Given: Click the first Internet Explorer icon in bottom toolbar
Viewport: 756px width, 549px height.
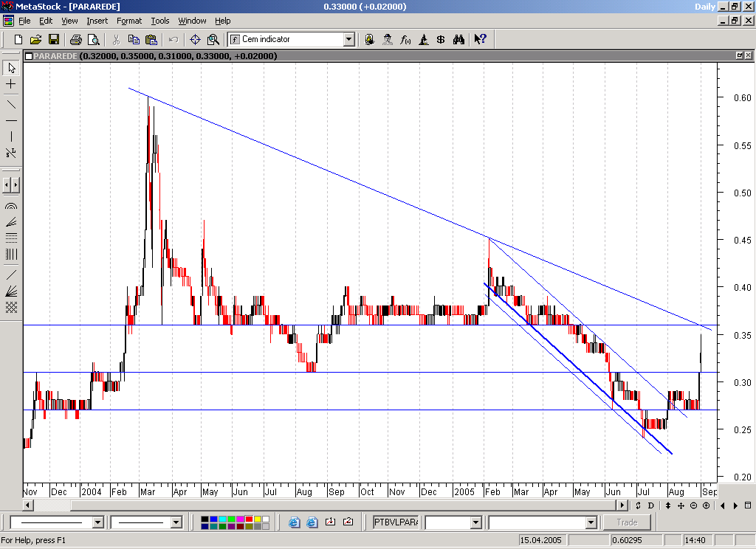Looking at the screenshot, I should point(294,522).
